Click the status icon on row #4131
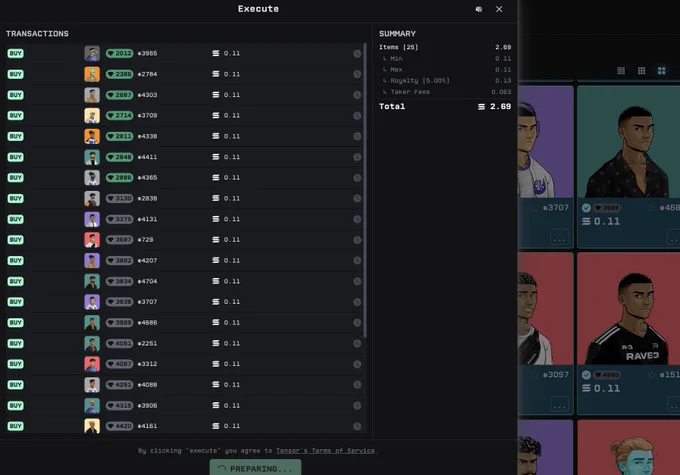Viewport: 680px width, 475px height. click(x=357, y=219)
